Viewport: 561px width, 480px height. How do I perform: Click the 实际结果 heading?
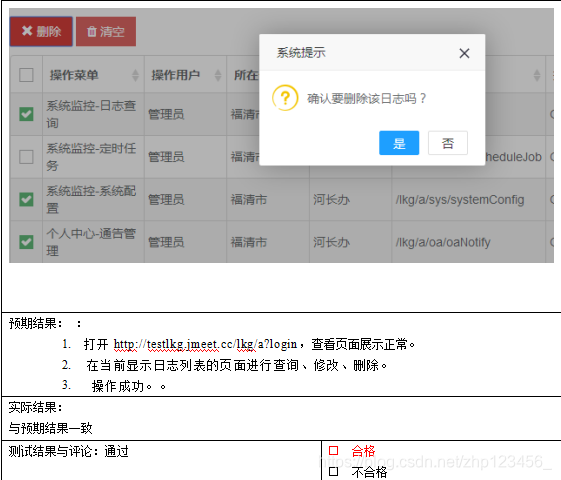pyautogui.click(x=36, y=407)
